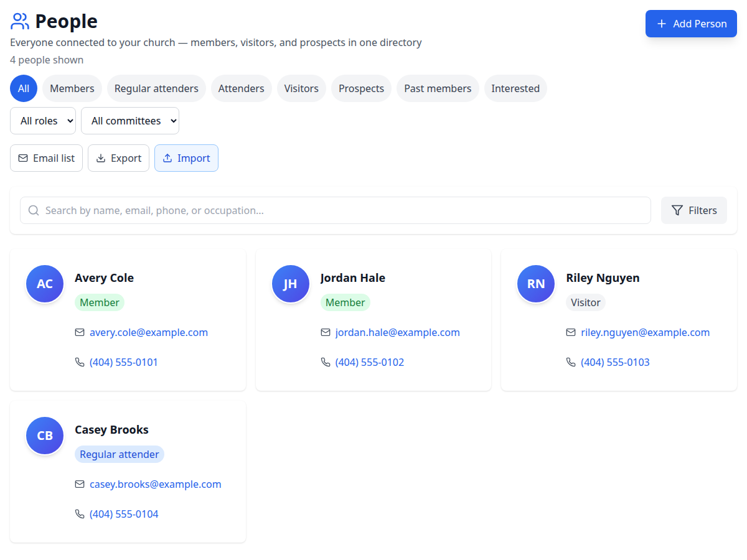
Task: Switch to the Attenders filter
Action: (242, 88)
